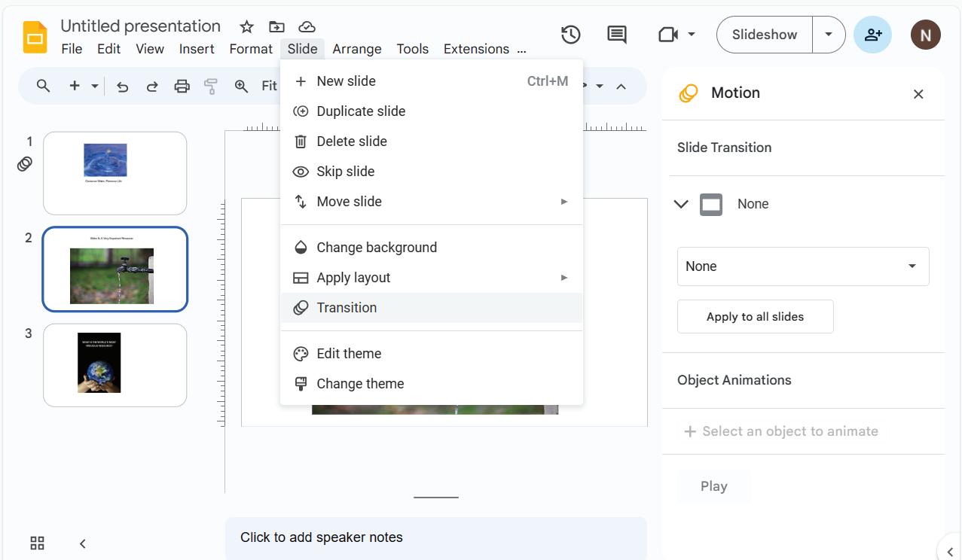
Task: Select slide 2 faucet thumbnail
Action: (x=115, y=269)
